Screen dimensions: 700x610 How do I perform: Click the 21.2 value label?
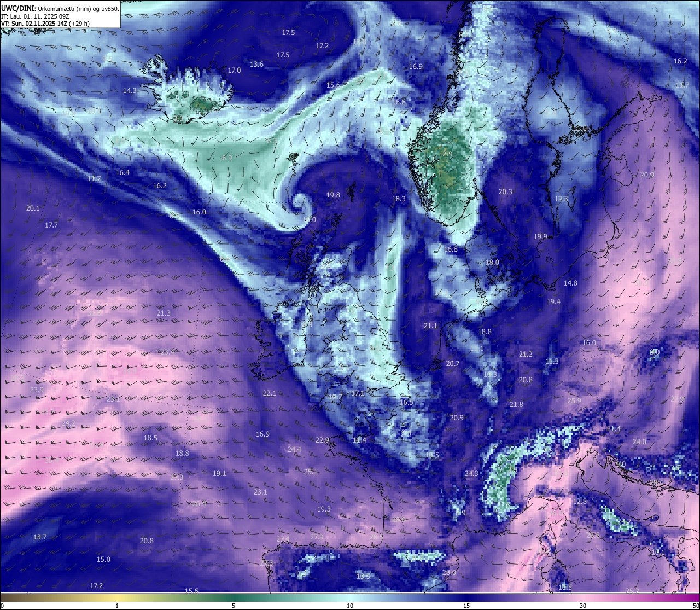click(526, 355)
